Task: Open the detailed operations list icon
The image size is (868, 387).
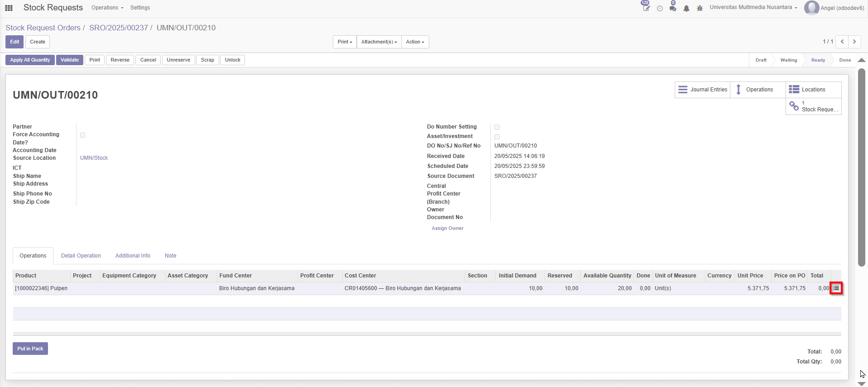Action: [836, 288]
